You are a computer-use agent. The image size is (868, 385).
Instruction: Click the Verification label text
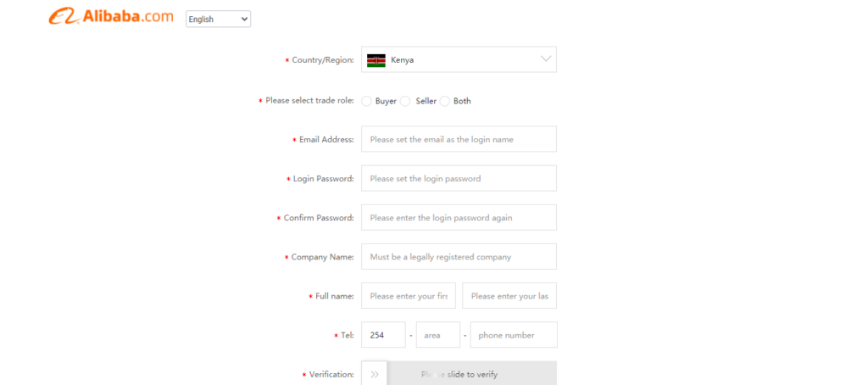tap(331, 375)
